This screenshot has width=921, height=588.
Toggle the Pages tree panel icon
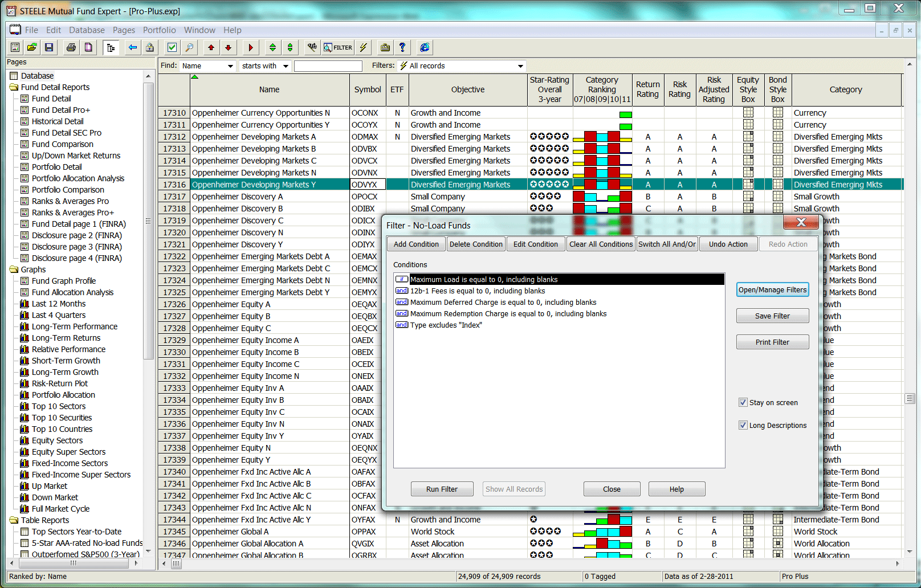111,47
